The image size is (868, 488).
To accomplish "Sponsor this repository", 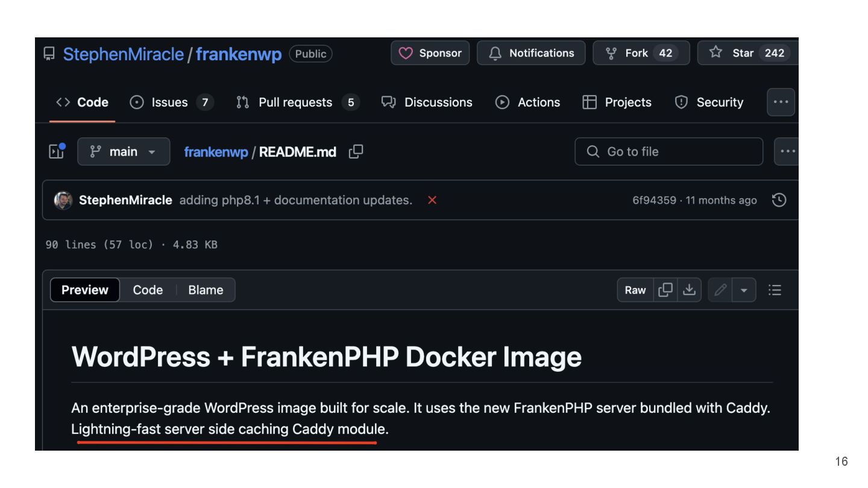I will click(x=430, y=53).
